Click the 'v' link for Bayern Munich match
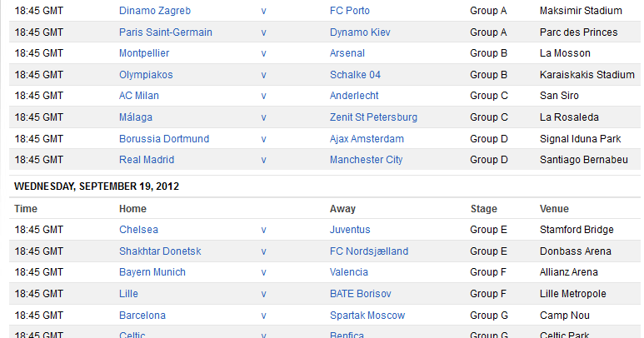The width and height of the screenshot is (644, 338). click(x=263, y=272)
